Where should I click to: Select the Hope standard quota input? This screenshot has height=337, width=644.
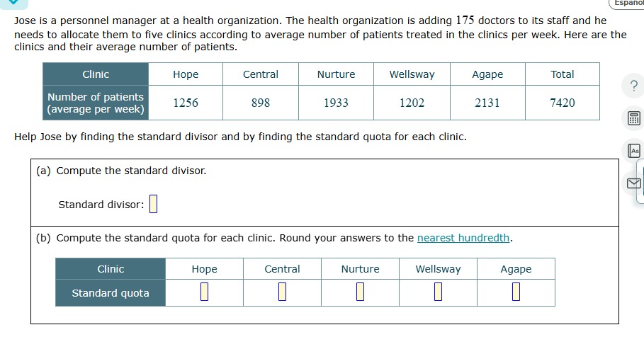tap(204, 292)
